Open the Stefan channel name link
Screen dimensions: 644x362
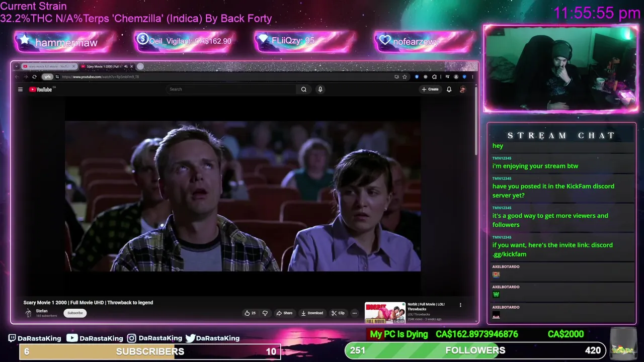tap(42, 311)
